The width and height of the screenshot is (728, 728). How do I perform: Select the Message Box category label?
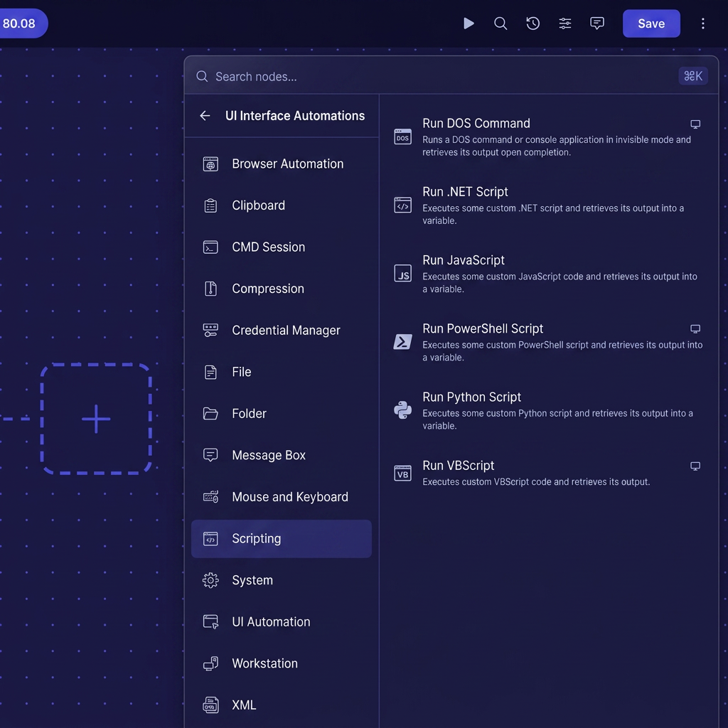click(x=268, y=455)
